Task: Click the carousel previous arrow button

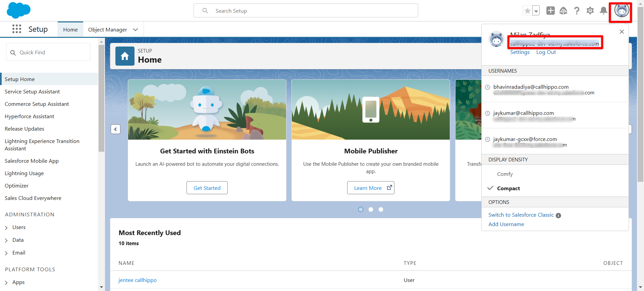Action: [x=115, y=129]
